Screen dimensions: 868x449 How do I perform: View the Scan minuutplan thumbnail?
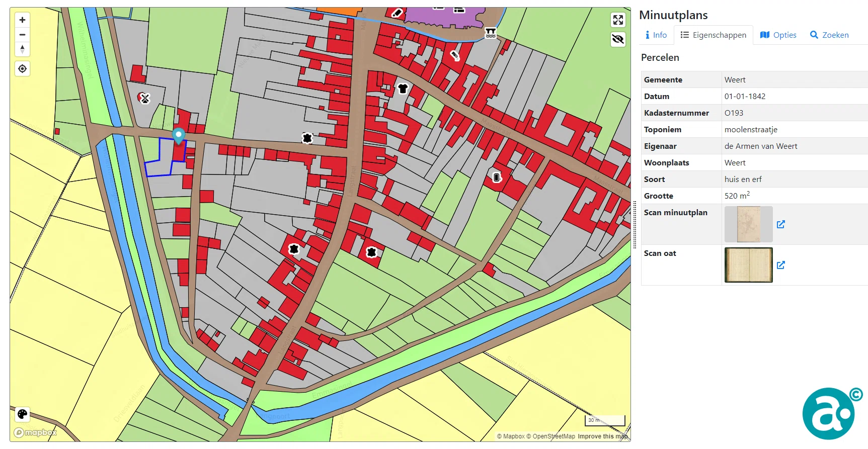point(749,224)
